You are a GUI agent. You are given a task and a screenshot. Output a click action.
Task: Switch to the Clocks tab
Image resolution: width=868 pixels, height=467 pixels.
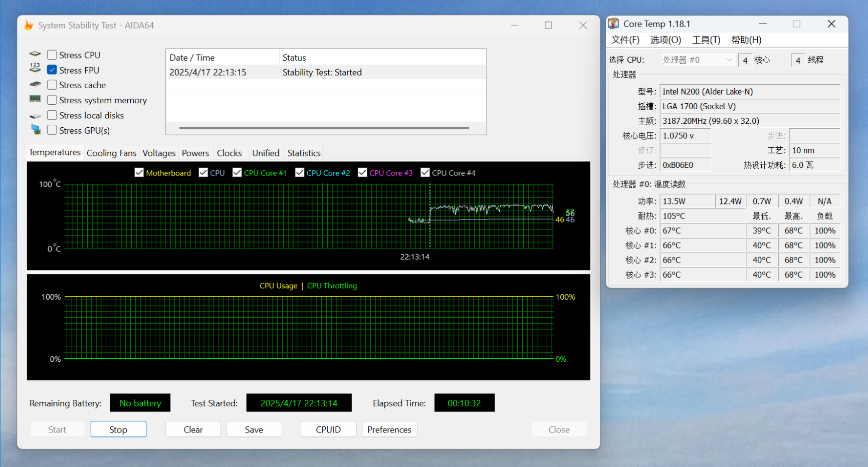pos(230,153)
